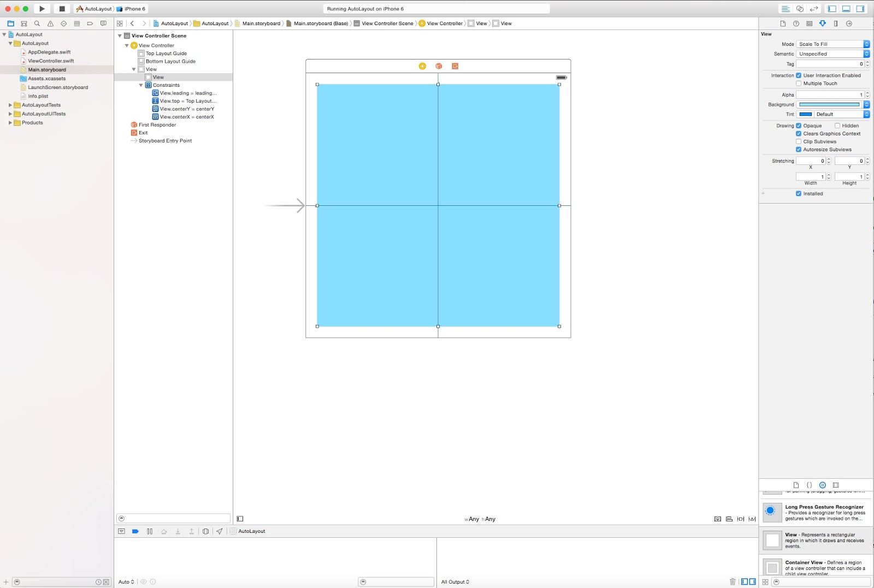Open the All Output selector

click(x=455, y=582)
